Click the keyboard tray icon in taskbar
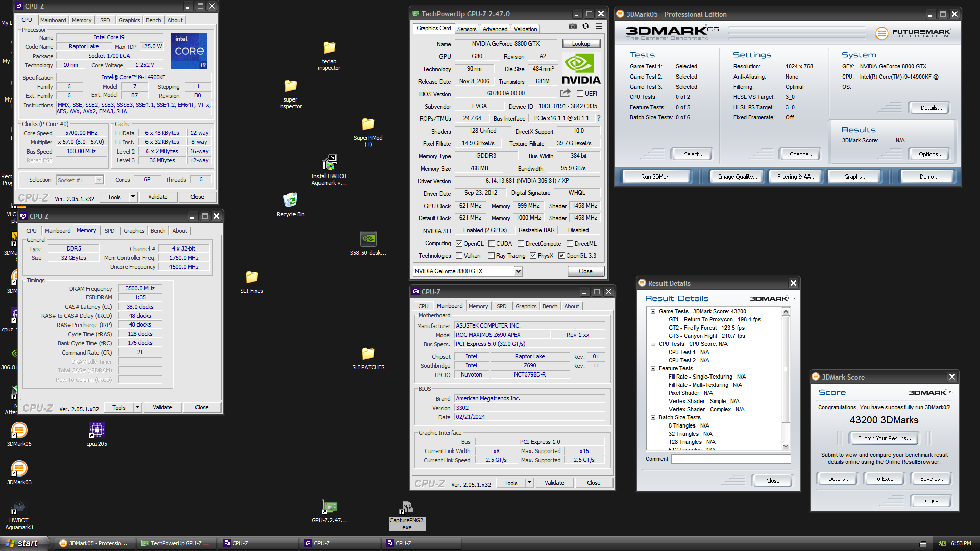Screen dimensions: 980x551 pyautogui.click(x=923, y=544)
